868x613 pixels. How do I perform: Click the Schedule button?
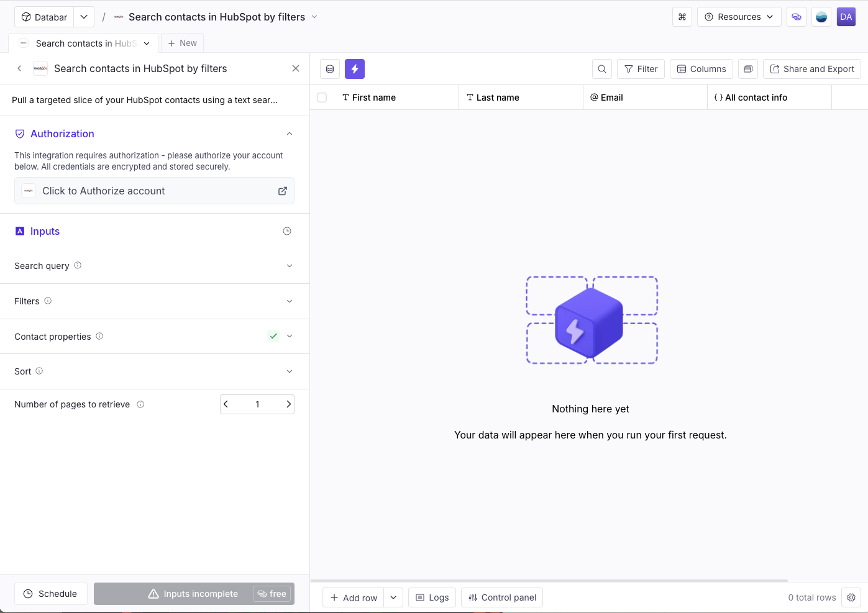click(x=51, y=594)
